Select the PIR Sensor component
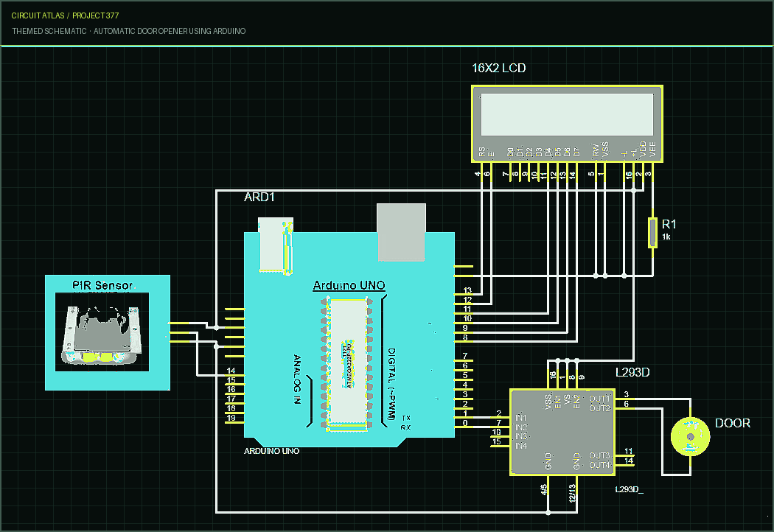 108,332
